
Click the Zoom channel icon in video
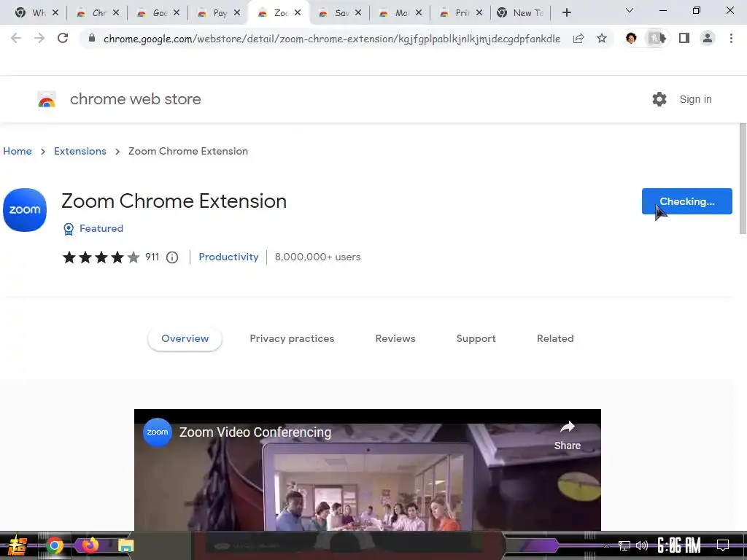[158, 432]
